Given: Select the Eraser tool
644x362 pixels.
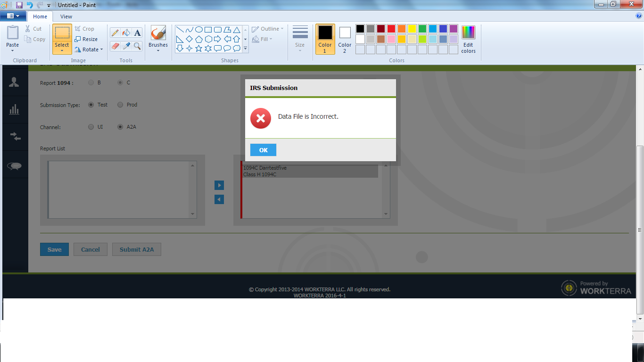Looking at the screenshot, I should click(x=115, y=46).
